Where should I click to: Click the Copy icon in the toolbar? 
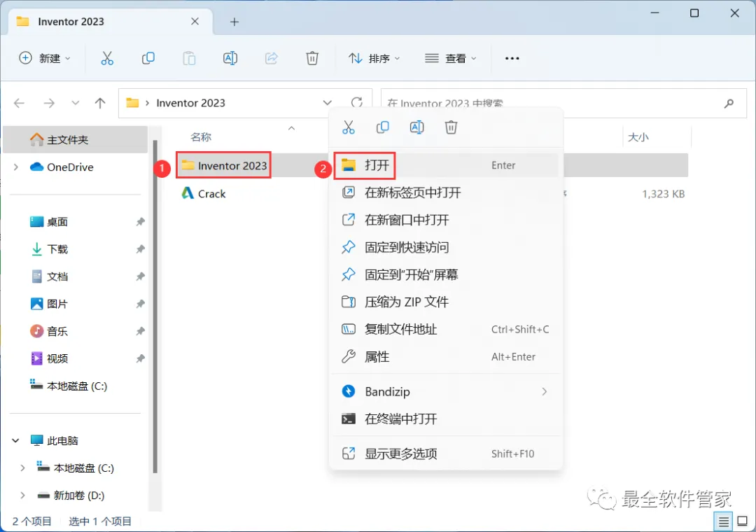click(x=148, y=58)
